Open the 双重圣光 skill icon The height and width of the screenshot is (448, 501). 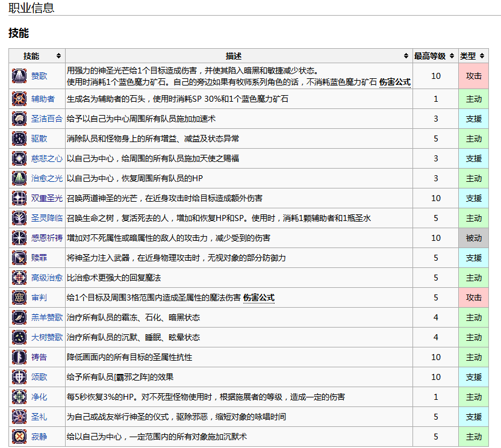click(x=19, y=198)
